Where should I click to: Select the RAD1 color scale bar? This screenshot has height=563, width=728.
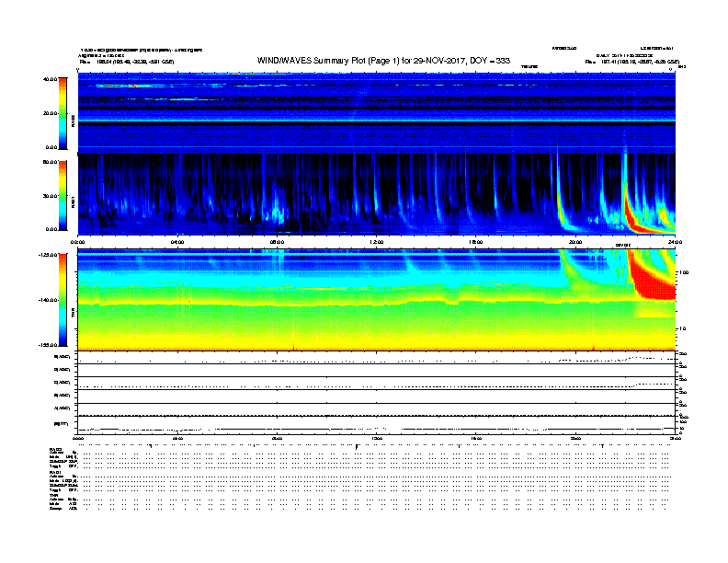(63, 196)
